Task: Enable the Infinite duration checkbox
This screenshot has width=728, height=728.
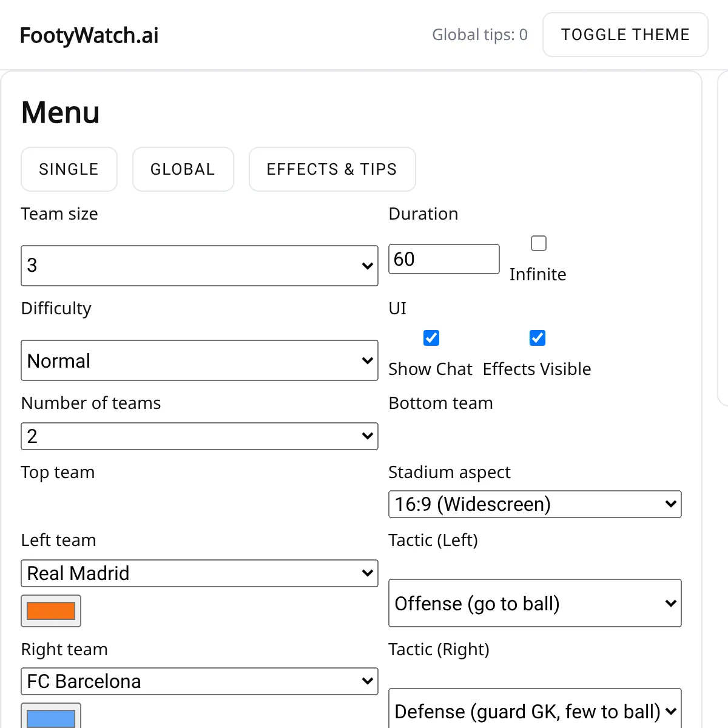Action: tap(538, 243)
